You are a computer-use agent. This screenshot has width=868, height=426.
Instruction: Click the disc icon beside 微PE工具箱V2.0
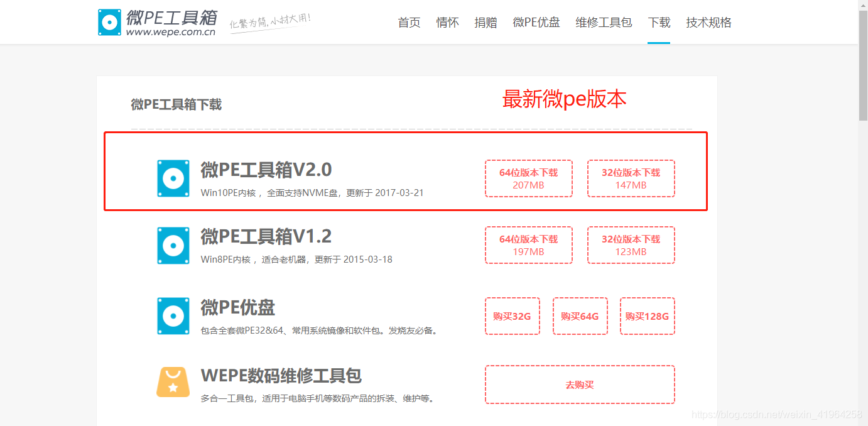tap(173, 178)
